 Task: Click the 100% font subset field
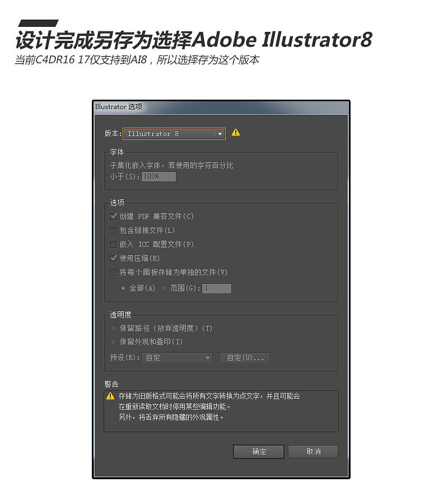pos(158,176)
